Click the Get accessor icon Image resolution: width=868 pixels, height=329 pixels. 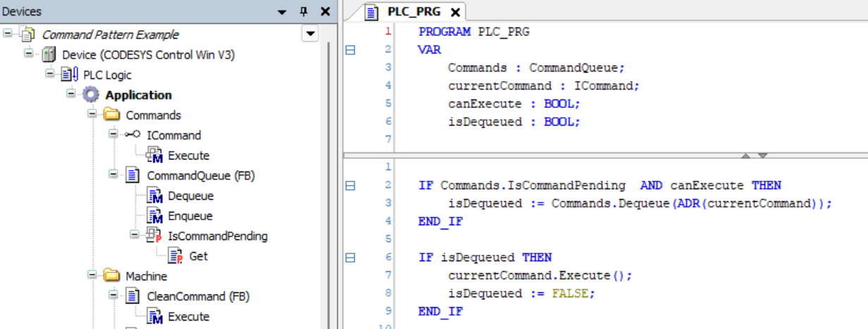[x=176, y=256]
